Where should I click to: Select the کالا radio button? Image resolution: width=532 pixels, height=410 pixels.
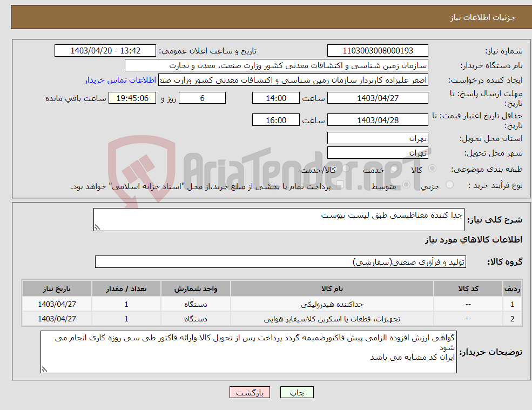(432, 169)
